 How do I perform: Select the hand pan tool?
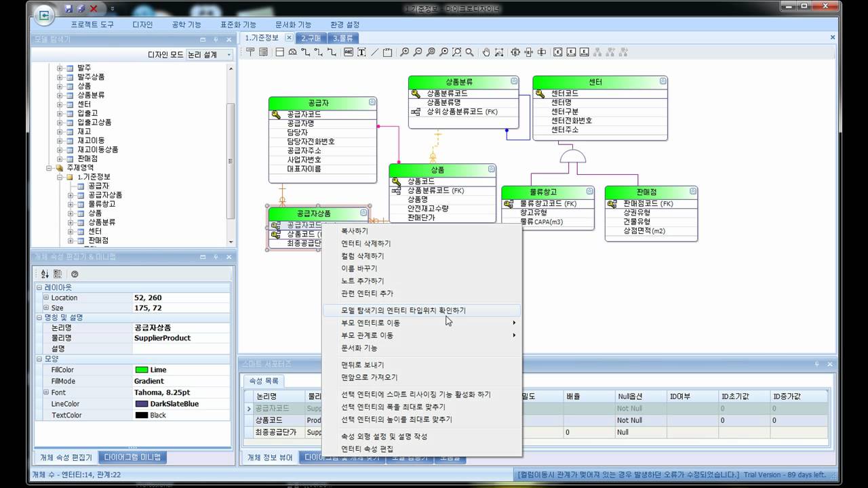[486, 52]
